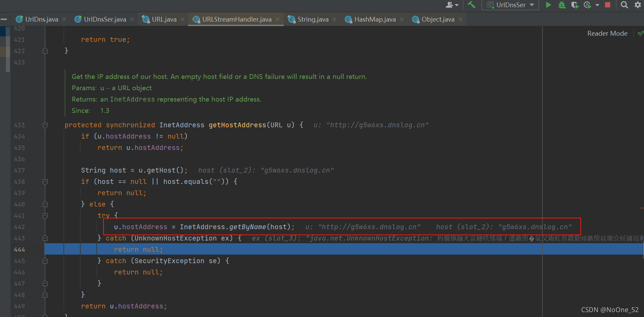Viewport: 644px width, 317px height.
Task: Start Debug with the bug icon
Action: [x=562, y=5]
